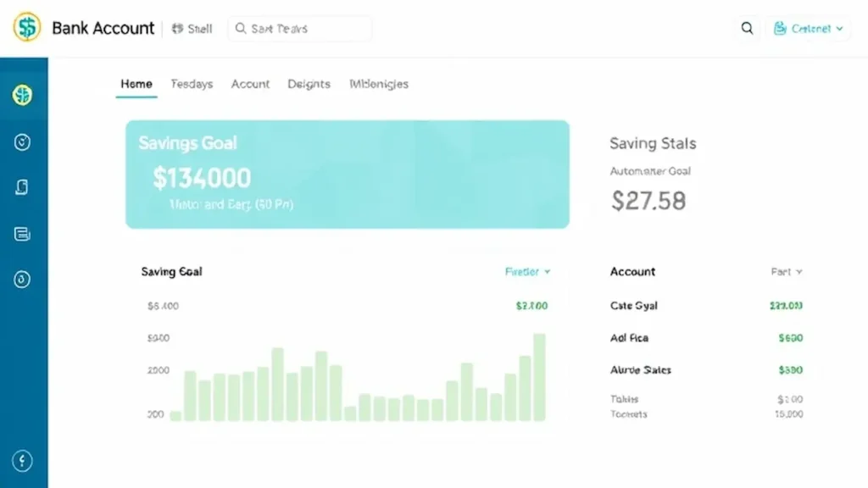The width and height of the screenshot is (868, 488).
Task: Select the coin timer icon in sidebar
Action: pyautogui.click(x=21, y=279)
